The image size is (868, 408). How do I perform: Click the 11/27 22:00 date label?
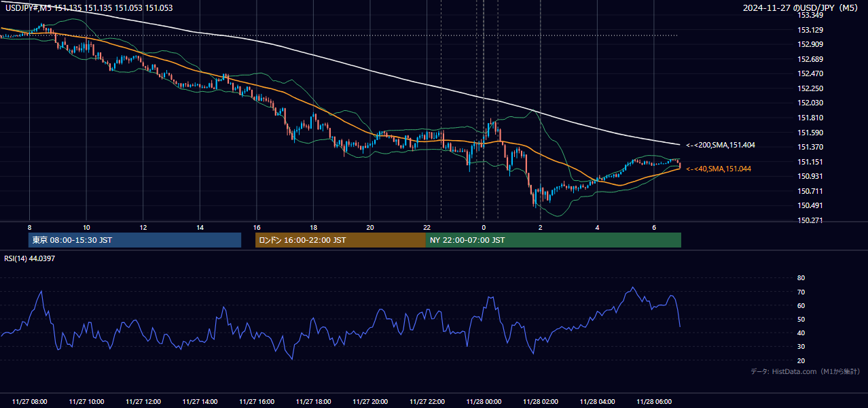point(427,402)
